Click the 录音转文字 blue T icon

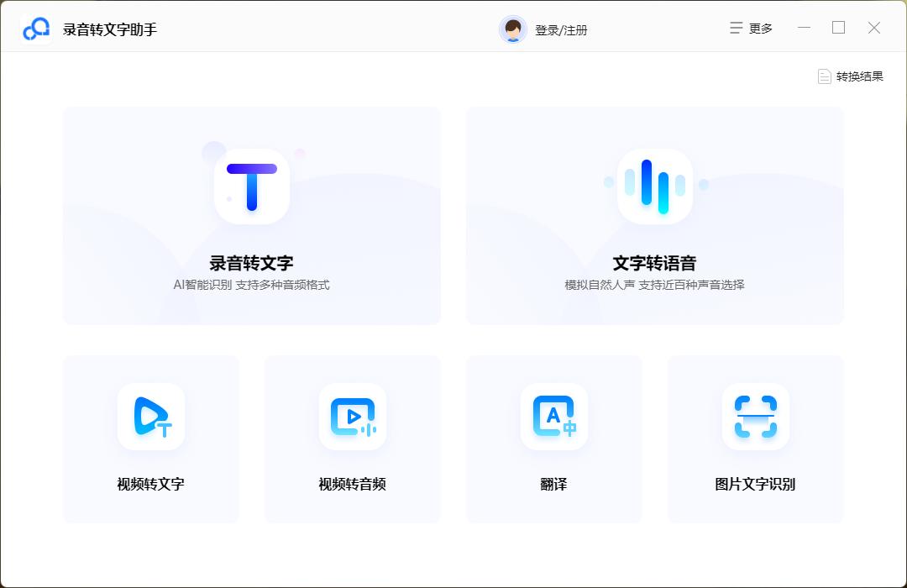pos(251,186)
